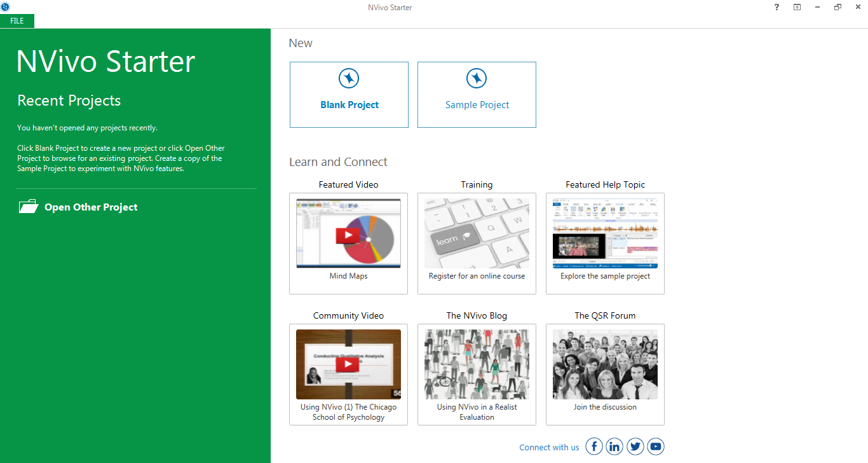
Task: Play the Mind Maps featured video thumbnail
Action: click(348, 233)
